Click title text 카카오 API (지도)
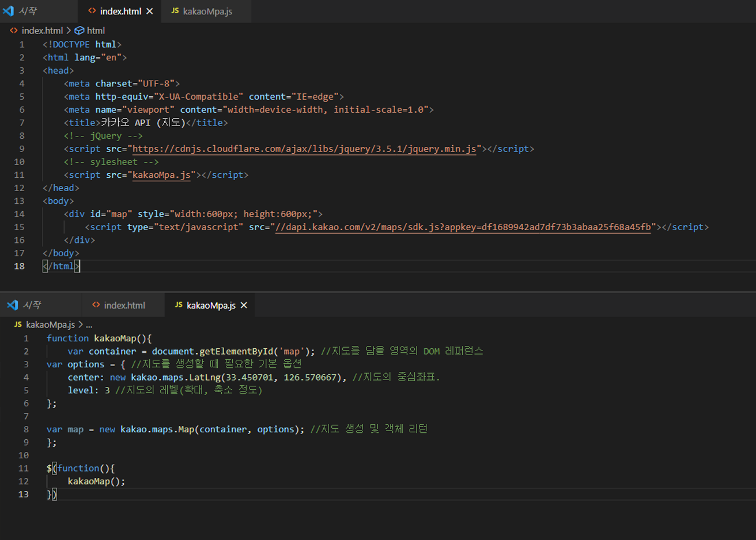The width and height of the screenshot is (756, 540). tap(143, 123)
